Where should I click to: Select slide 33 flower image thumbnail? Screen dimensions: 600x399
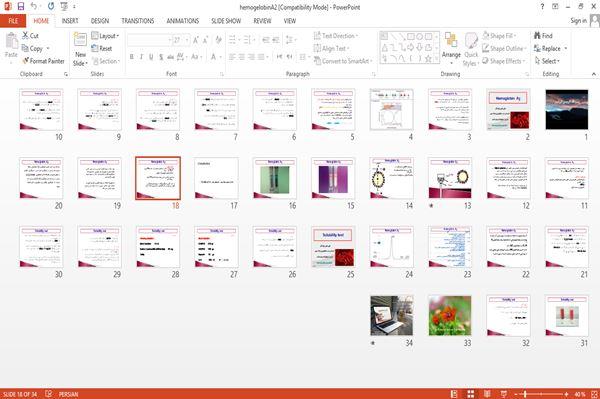pyautogui.click(x=450, y=316)
